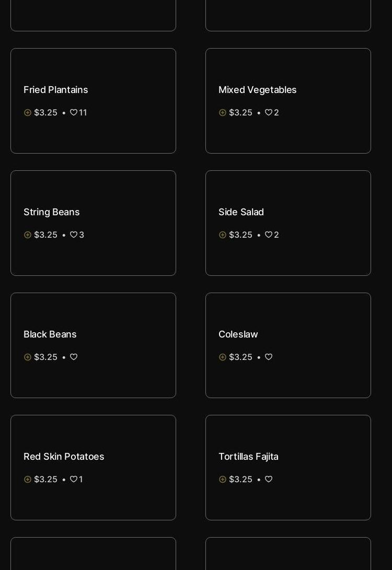The height and width of the screenshot is (570, 392).
Task: Click the plus icon on Tortillas Fajita
Action: (x=223, y=480)
